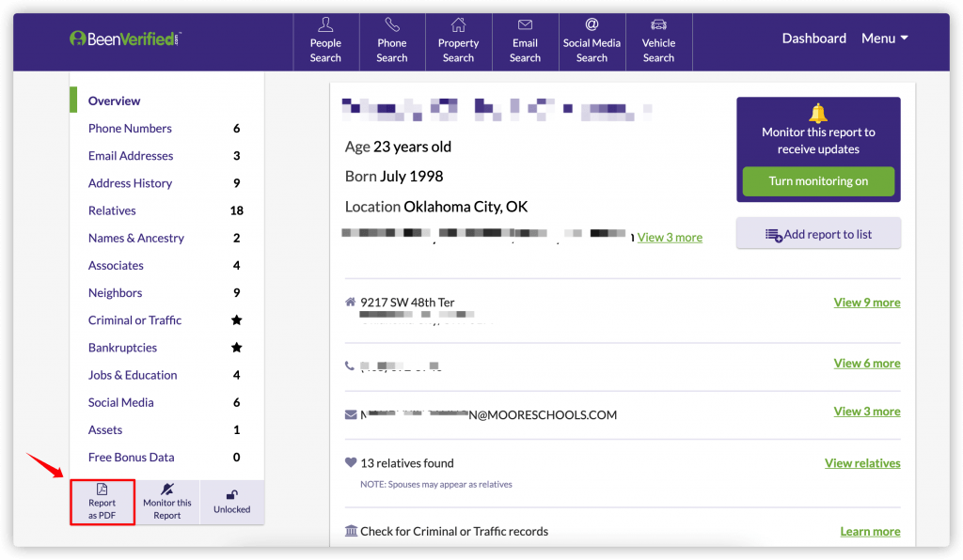
Task: Click the house icon by 9217 SW 48th Ter
Action: click(x=350, y=302)
